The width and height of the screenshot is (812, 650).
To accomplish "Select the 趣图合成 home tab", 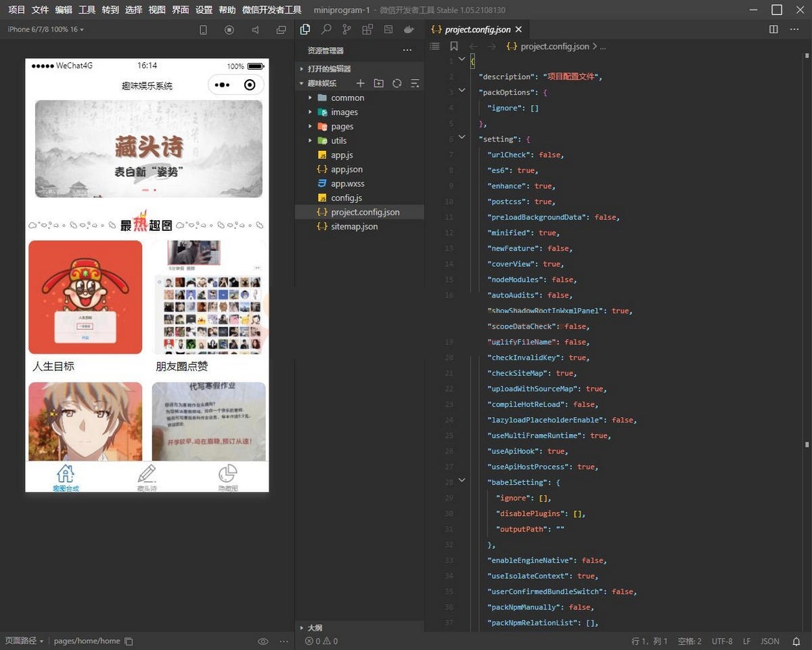I will pyautogui.click(x=66, y=477).
